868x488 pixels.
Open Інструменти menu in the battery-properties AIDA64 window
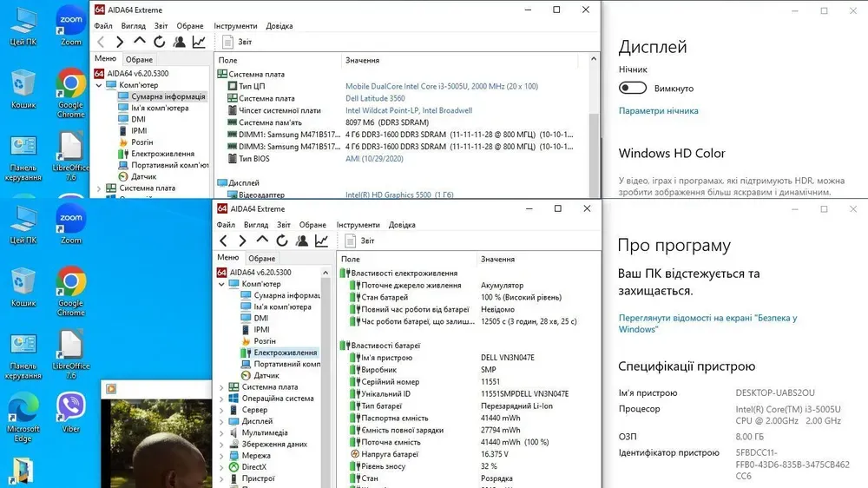[358, 225]
